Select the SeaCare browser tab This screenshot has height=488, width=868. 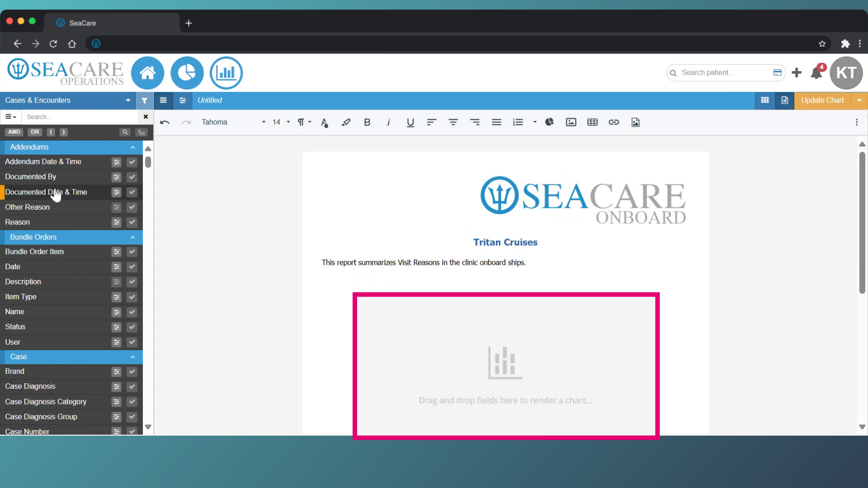[112, 23]
